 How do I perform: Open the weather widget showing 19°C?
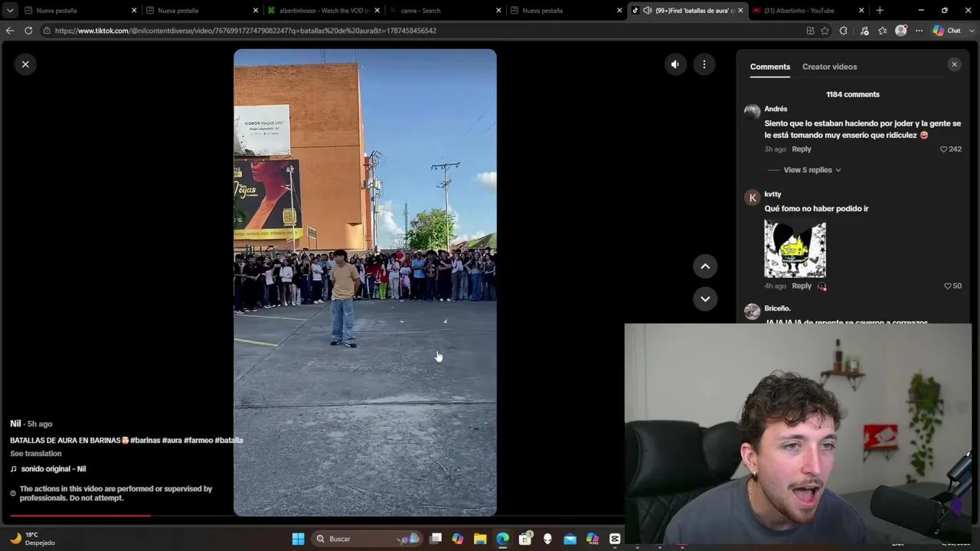[32, 539]
